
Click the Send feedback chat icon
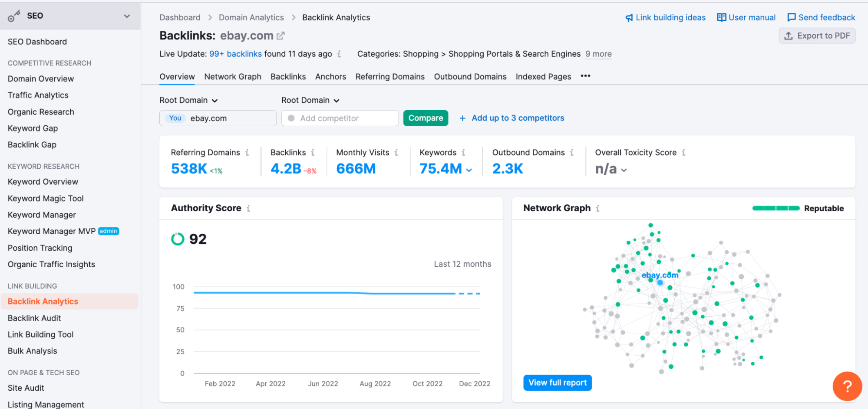coord(791,17)
